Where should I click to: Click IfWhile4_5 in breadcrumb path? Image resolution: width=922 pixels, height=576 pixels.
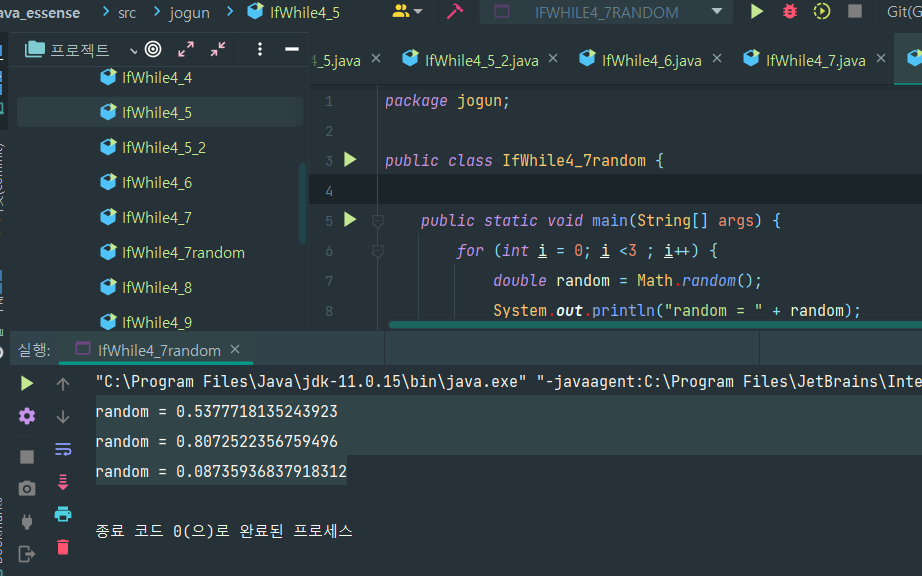point(294,12)
